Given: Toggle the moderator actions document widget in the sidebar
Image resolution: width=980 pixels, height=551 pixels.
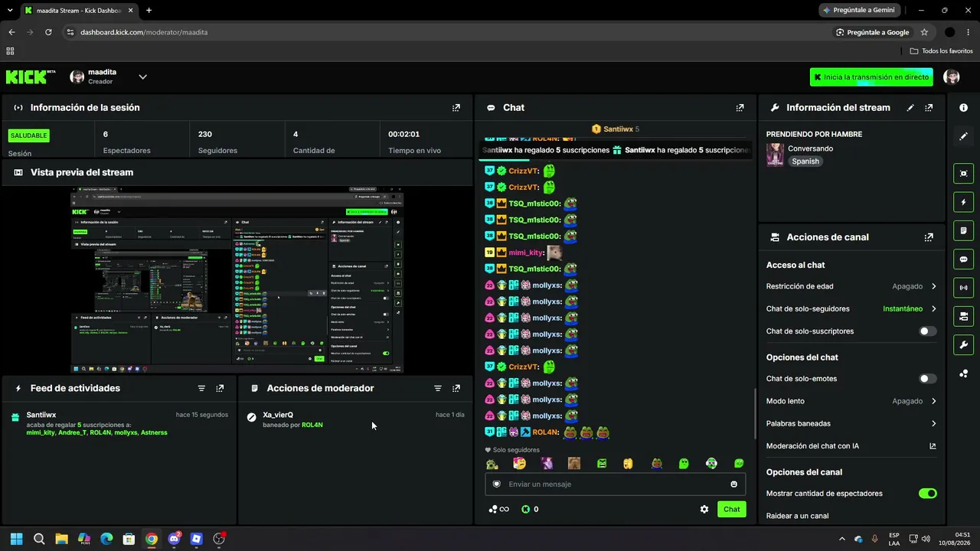Looking at the screenshot, I should click(x=963, y=230).
